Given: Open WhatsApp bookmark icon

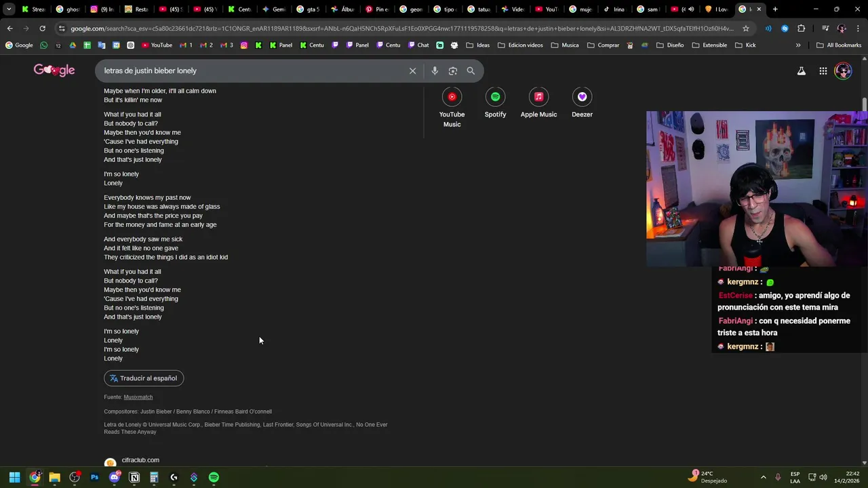Looking at the screenshot, I should click(44, 45).
